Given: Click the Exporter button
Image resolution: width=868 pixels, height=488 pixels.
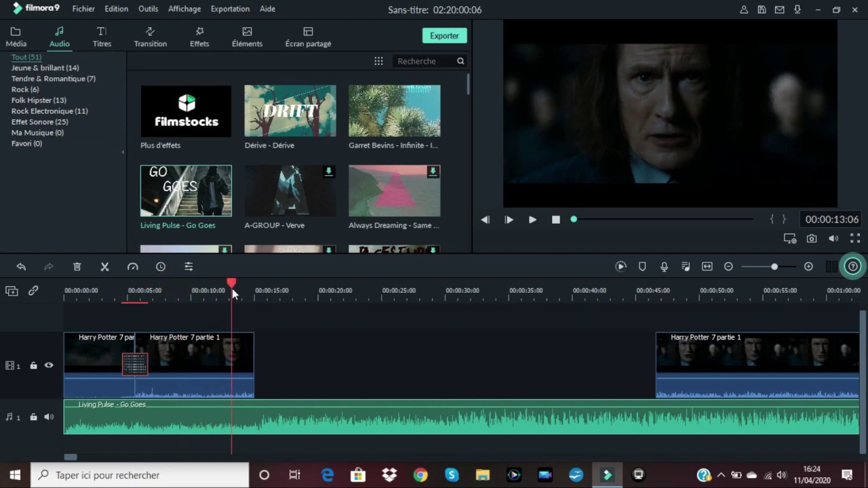Looking at the screenshot, I should pyautogui.click(x=444, y=36).
